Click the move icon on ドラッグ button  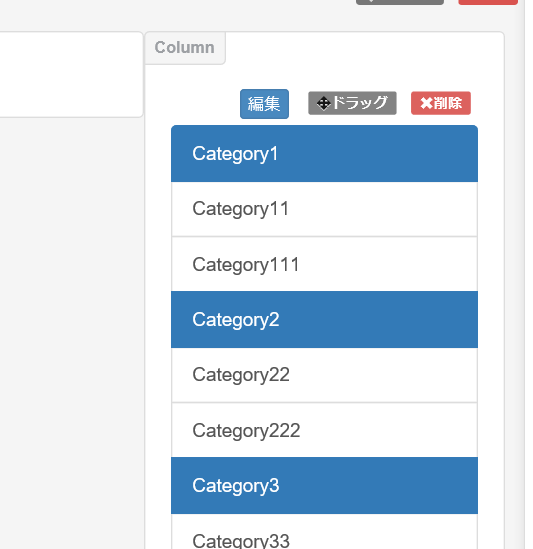tap(323, 103)
